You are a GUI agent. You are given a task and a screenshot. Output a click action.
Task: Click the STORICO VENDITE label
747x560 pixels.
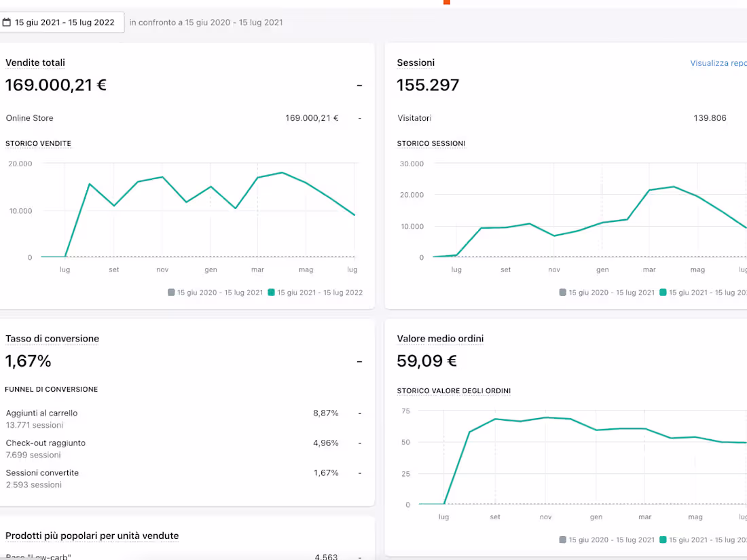click(38, 144)
